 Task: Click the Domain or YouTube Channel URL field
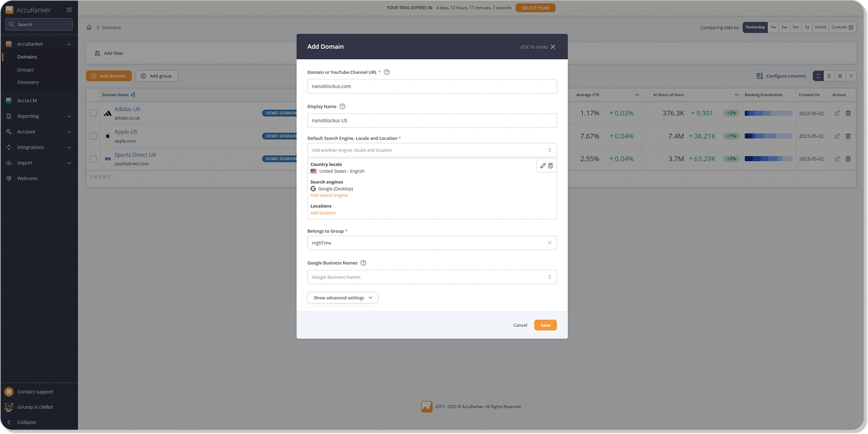point(432,86)
